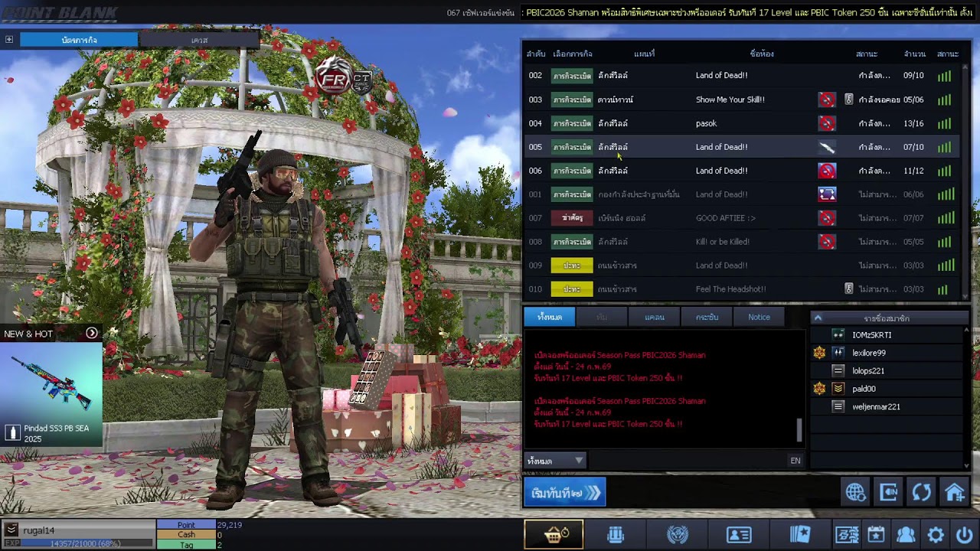Select the แคลน chat tab

[655, 317]
